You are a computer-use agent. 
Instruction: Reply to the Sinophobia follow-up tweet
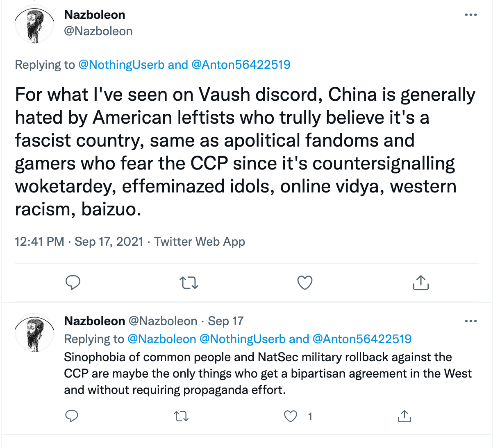coord(72,416)
